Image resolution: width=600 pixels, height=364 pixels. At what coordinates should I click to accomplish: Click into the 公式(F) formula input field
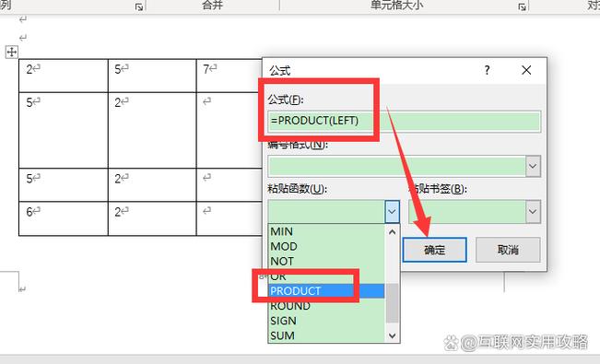(x=404, y=122)
